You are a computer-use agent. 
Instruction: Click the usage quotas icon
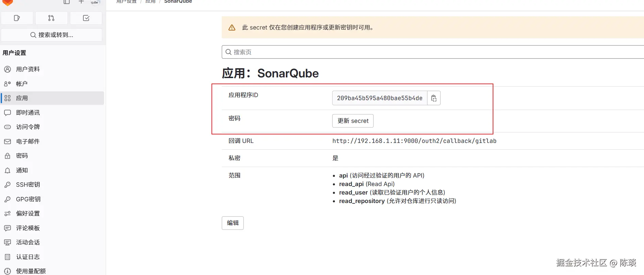point(7,271)
